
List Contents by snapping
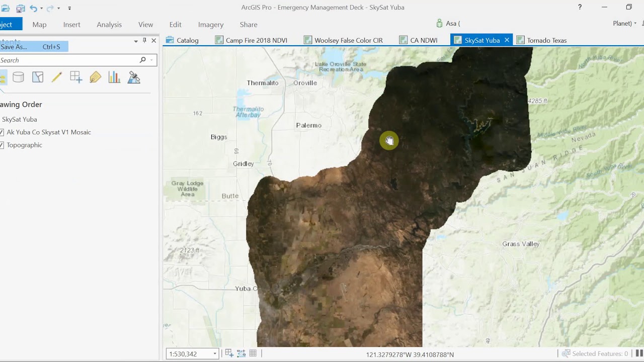pos(76,77)
